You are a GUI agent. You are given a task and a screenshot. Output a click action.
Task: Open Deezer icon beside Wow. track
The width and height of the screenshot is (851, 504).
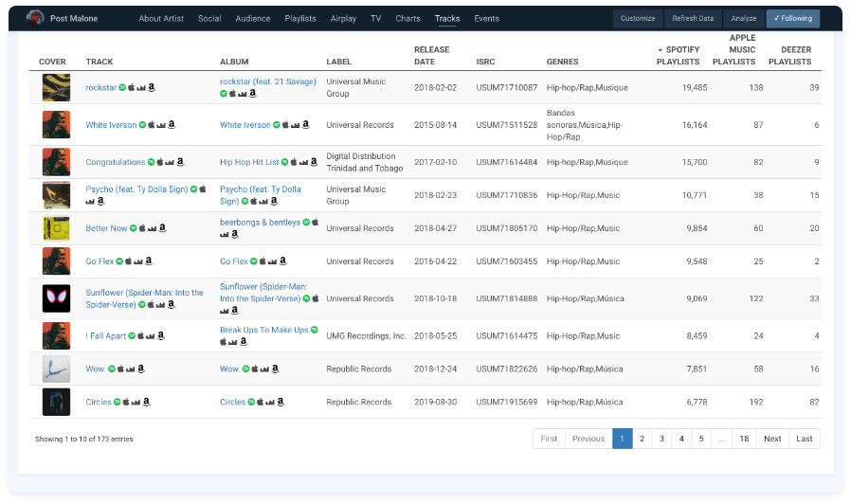pyautogui.click(x=130, y=369)
